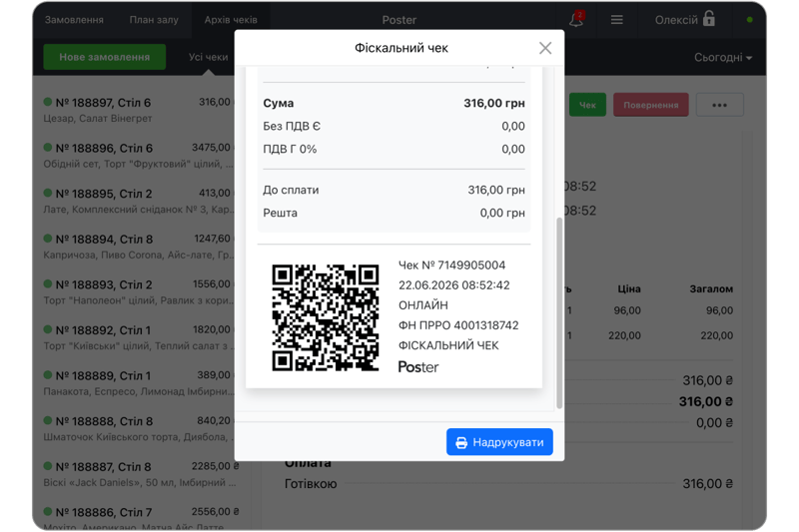Click the Чек № 7149905004 text
This screenshot has height=532, width=799.
451,266
